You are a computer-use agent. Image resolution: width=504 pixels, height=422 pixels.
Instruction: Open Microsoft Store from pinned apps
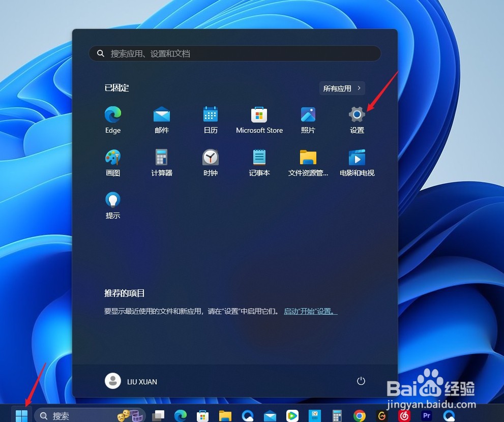click(x=259, y=119)
